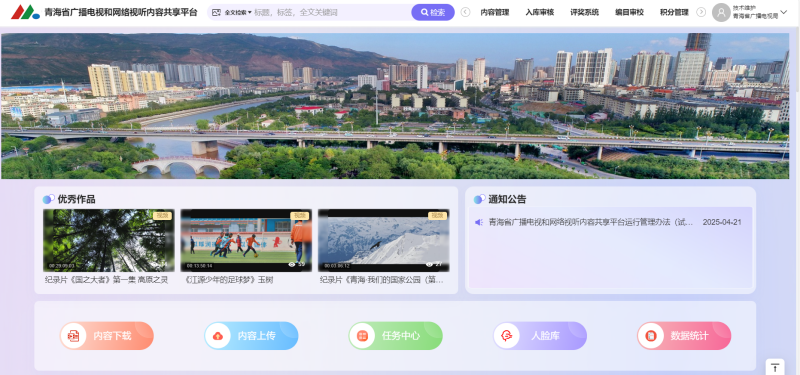The height and width of the screenshot is (375, 800).
Task: Click the announcement speaker icon
Action: [479, 222]
